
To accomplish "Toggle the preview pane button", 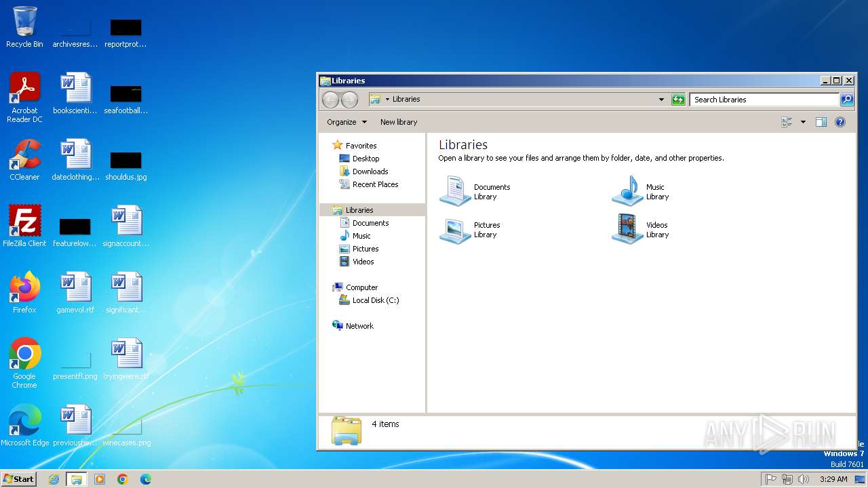I will [821, 122].
